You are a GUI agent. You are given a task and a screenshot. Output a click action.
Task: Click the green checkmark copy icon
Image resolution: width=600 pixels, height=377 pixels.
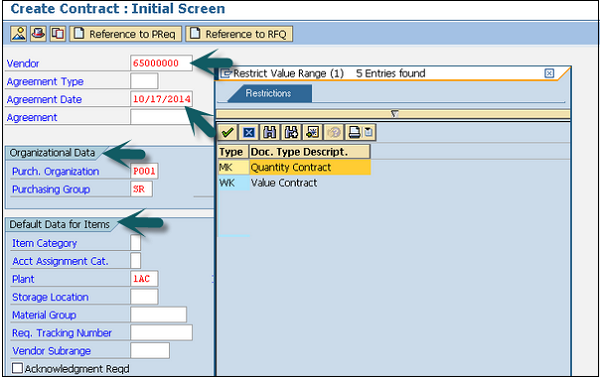point(228,132)
